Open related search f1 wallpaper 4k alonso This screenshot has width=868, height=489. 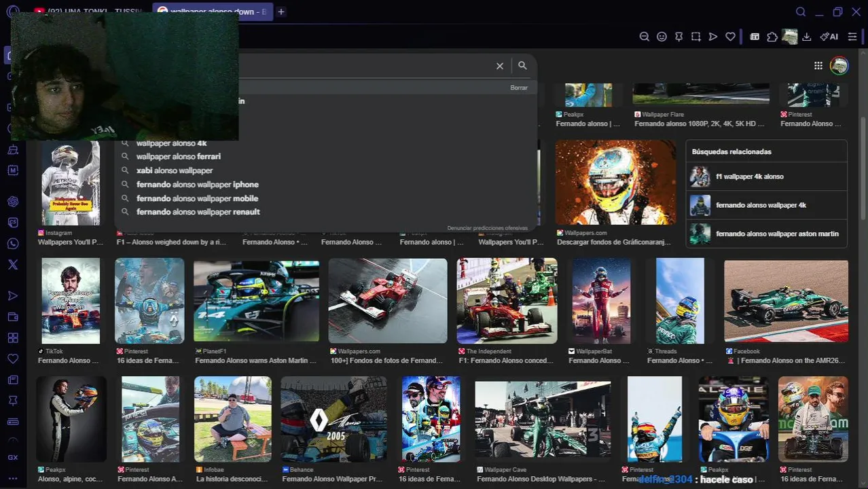tap(767, 177)
